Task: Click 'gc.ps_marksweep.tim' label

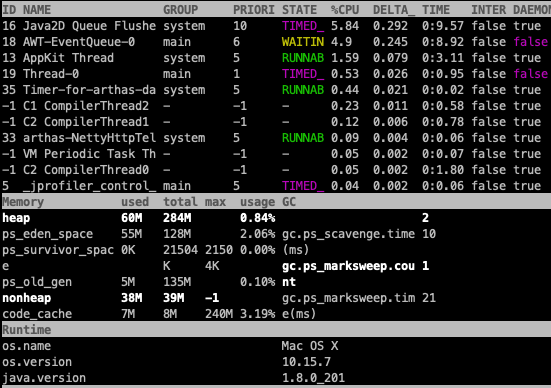Action: (x=348, y=298)
